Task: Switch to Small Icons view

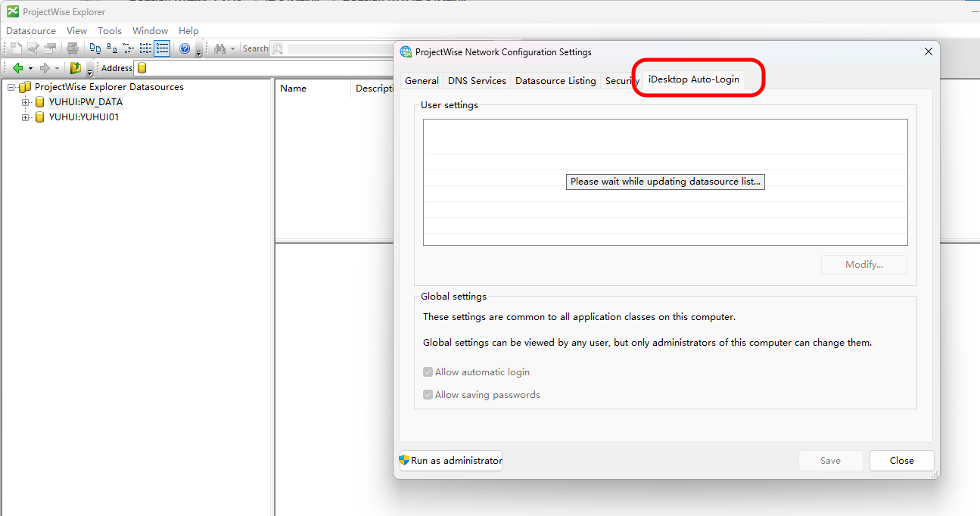Action: (112, 48)
